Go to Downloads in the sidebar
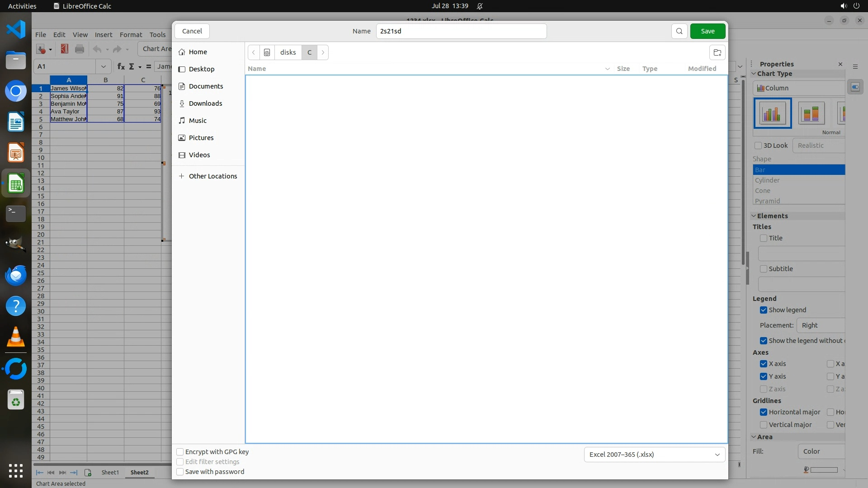 205,103
